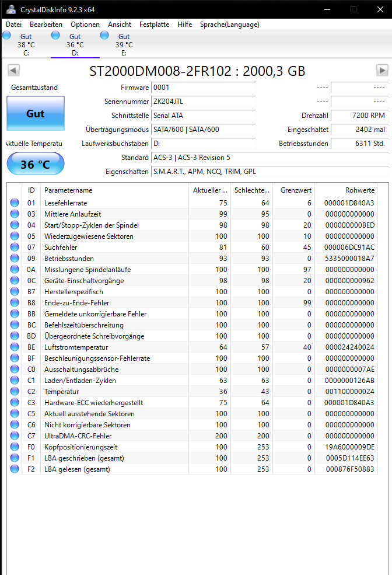Click status orb for Misslungene Spindelanläufe row
This screenshot has height=575, width=392.
[15, 270]
